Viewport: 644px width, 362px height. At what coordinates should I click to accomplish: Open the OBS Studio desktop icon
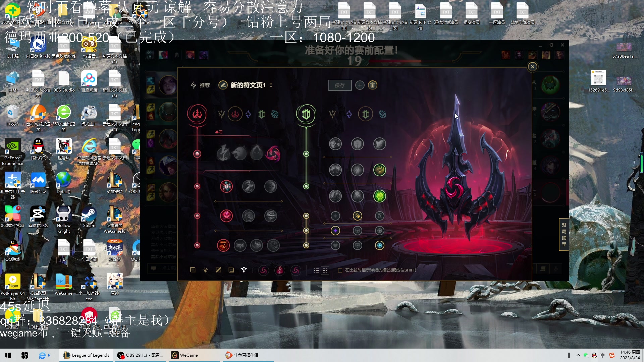point(64,82)
